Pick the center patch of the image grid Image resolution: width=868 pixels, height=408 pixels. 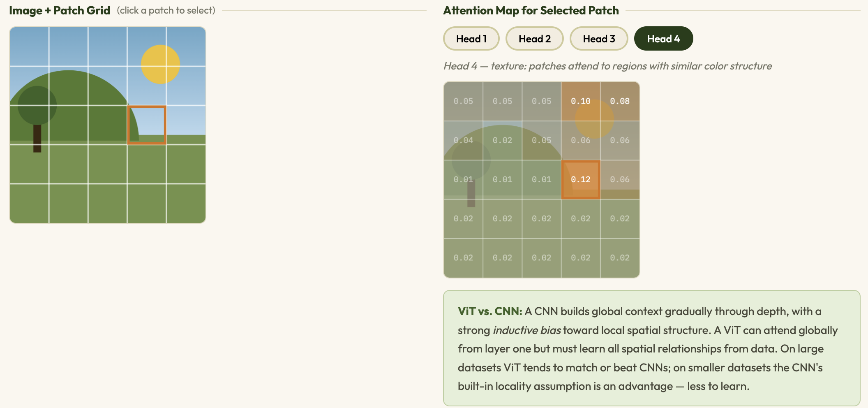pyautogui.click(x=108, y=125)
